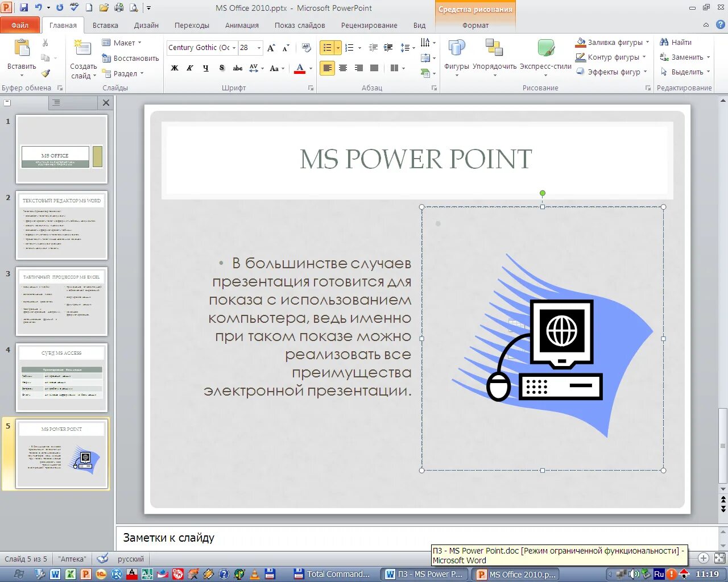Image resolution: width=728 pixels, height=582 pixels.
Task: Convert text to SmartArt
Action: pyautogui.click(x=428, y=73)
